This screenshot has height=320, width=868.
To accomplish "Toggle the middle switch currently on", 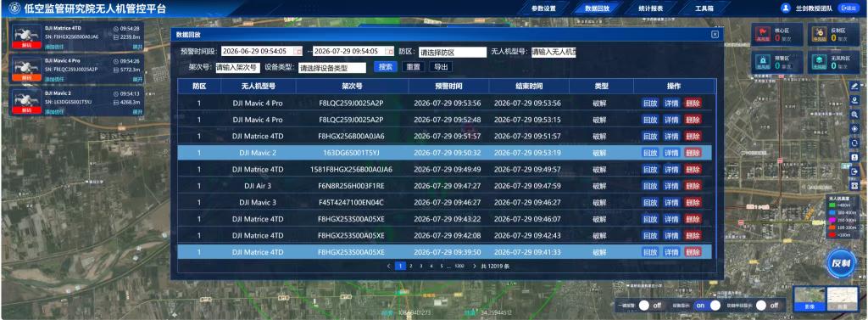I will (x=707, y=306).
